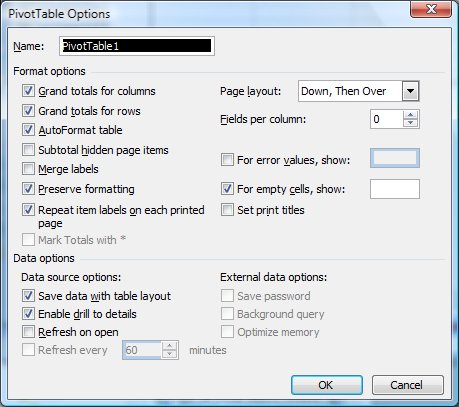Image resolution: width=459 pixels, height=407 pixels.
Task: Dismiss dialog with Cancel button
Action: point(408,385)
